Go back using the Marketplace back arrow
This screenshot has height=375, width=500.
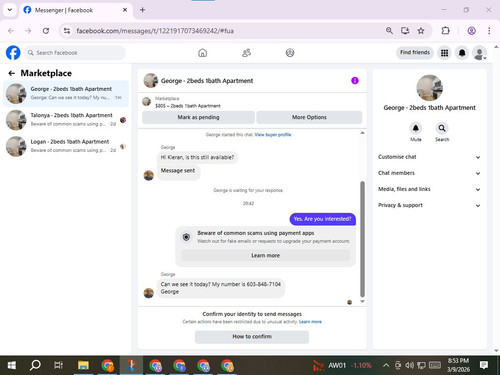click(12, 73)
